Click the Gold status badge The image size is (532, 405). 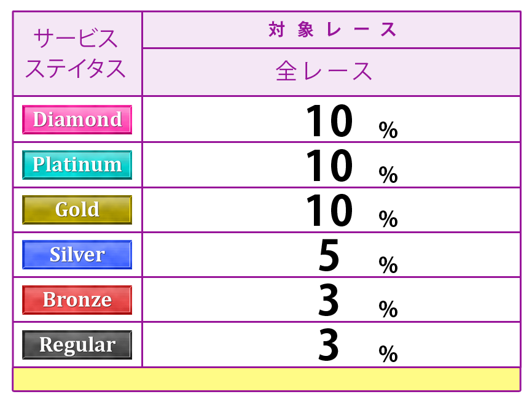pyautogui.click(x=77, y=210)
